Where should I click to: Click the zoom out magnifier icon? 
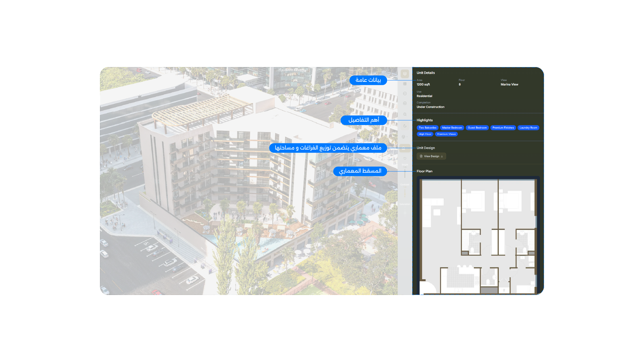pyautogui.click(x=405, y=114)
